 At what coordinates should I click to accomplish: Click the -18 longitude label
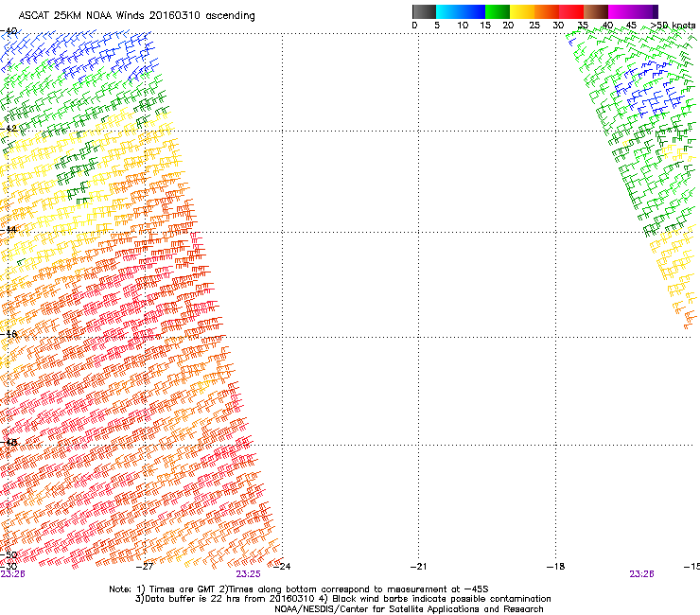click(x=555, y=567)
